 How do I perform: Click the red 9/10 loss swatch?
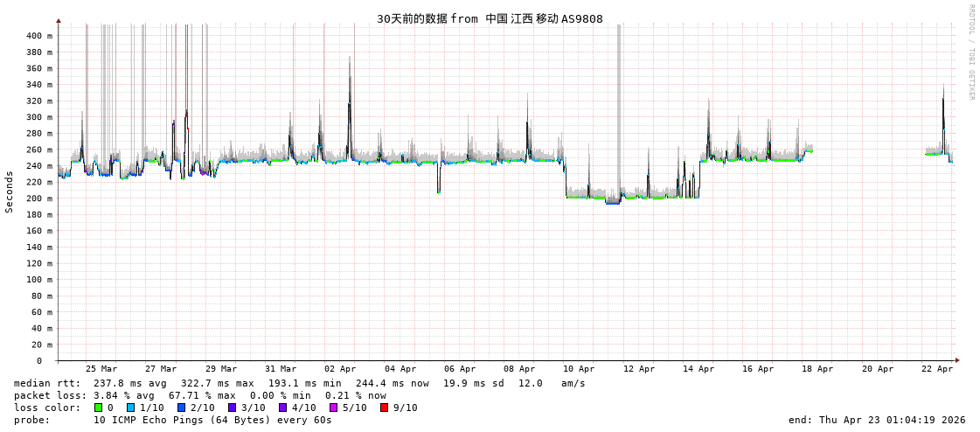click(x=385, y=408)
